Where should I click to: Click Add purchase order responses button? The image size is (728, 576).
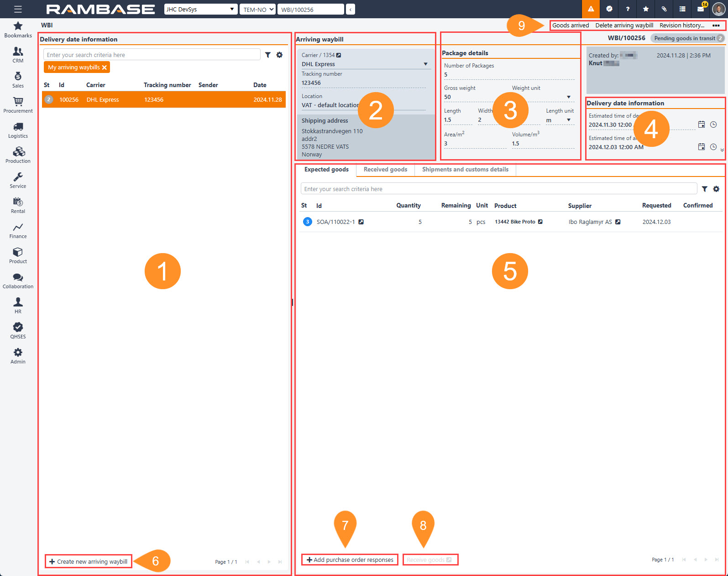pos(350,560)
